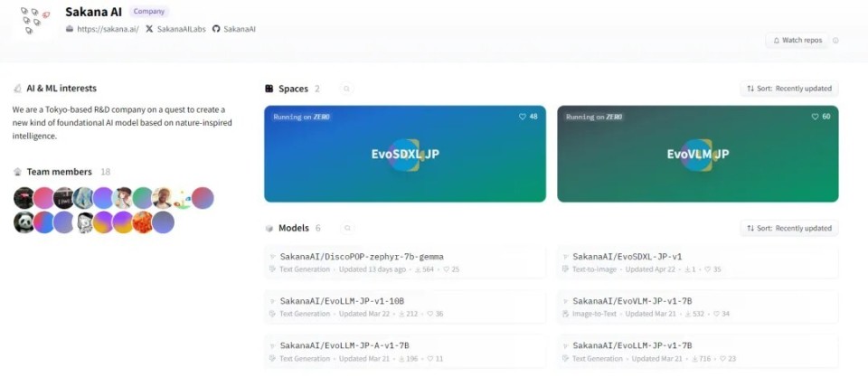Click the heart icon on EvoVLM JP space

click(815, 117)
